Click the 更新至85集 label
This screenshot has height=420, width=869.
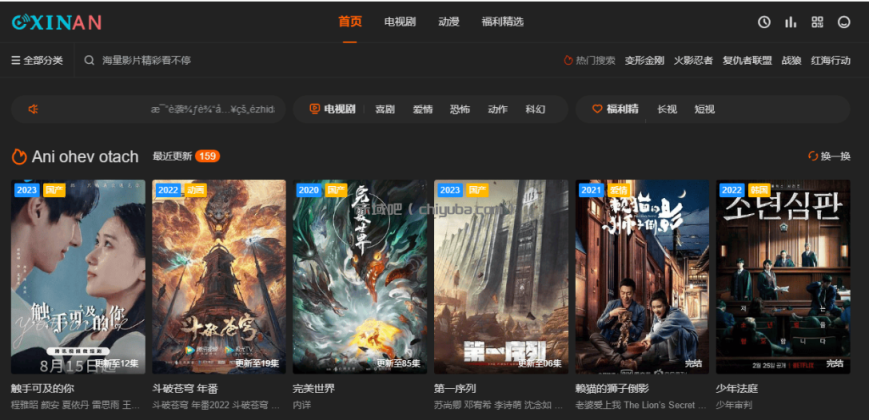click(x=399, y=364)
